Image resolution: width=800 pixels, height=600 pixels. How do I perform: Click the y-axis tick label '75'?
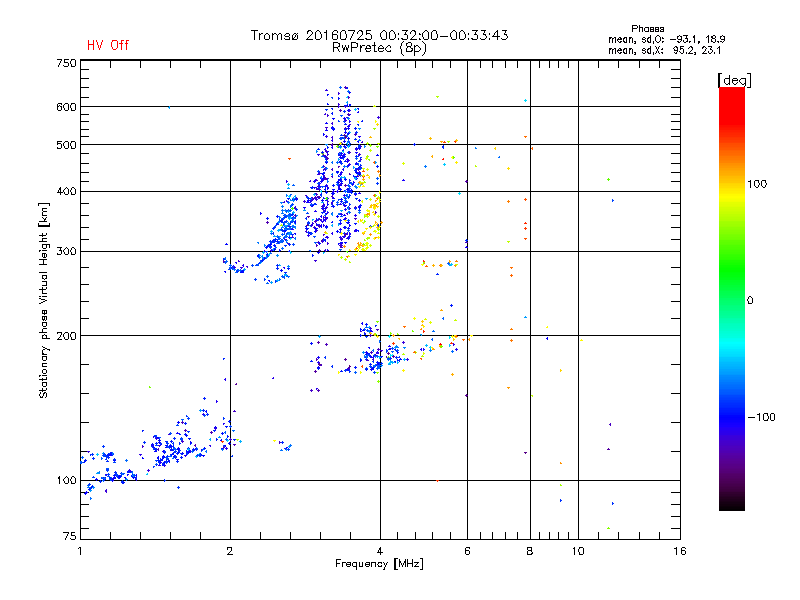click(x=70, y=536)
